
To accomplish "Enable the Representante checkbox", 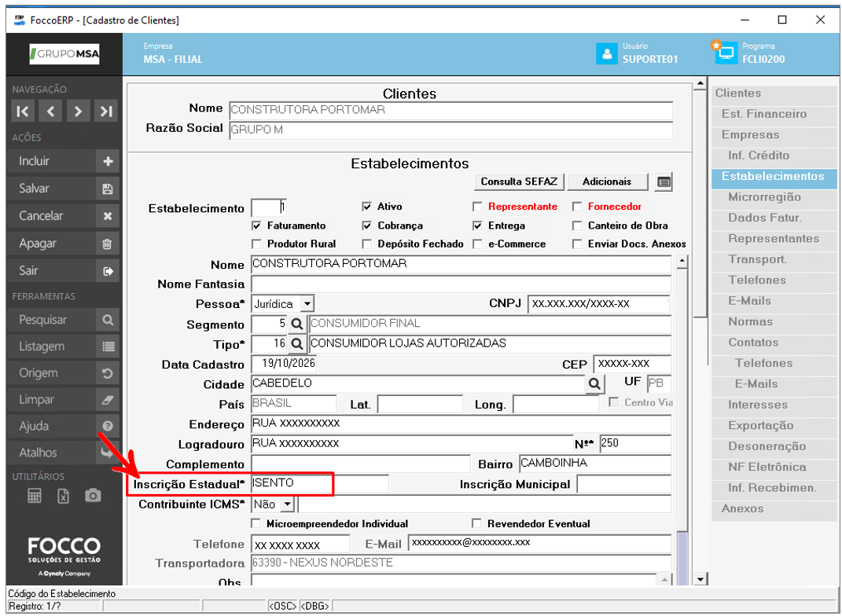I will 477,207.
